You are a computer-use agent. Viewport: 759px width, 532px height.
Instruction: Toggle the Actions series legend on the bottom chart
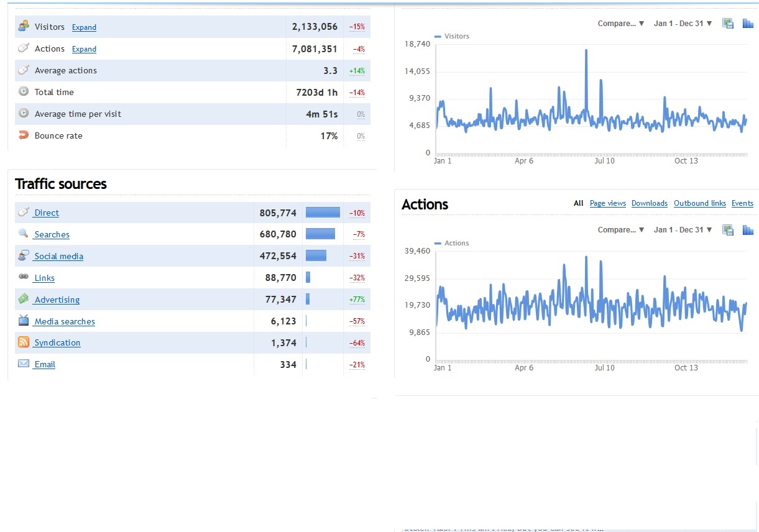(458, 243)
